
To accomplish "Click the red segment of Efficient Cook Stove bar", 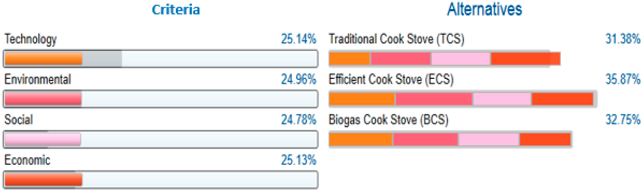I will point(562,99).
